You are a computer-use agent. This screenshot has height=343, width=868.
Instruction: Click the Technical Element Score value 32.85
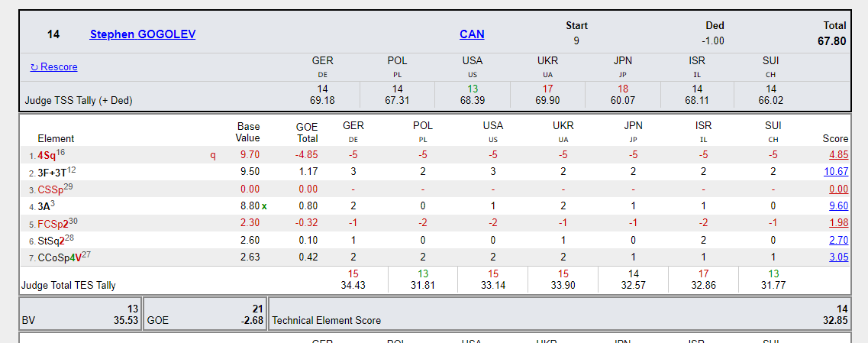(836, 321)
